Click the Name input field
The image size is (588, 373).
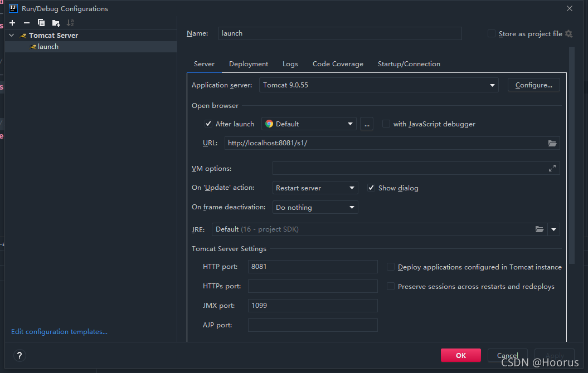(x=340, y=33)
